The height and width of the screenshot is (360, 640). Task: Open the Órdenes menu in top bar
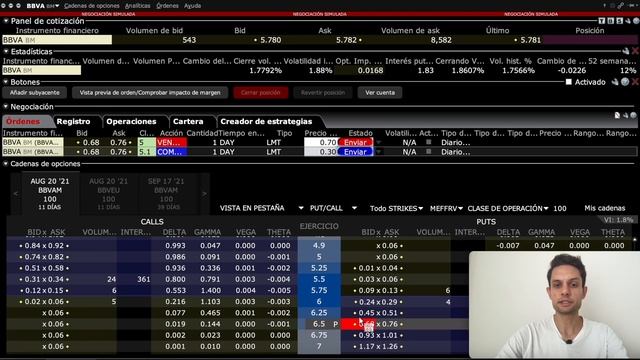click(167, 6)
